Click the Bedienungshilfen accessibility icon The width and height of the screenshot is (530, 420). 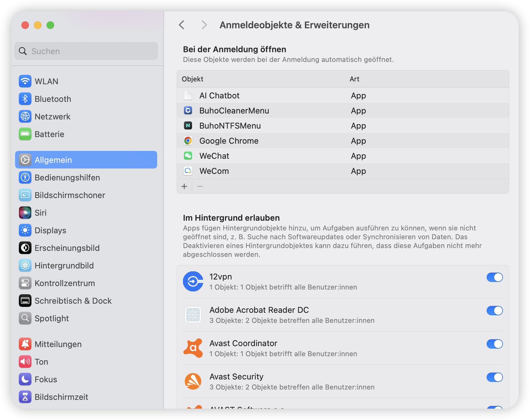(x=25, y=177)
